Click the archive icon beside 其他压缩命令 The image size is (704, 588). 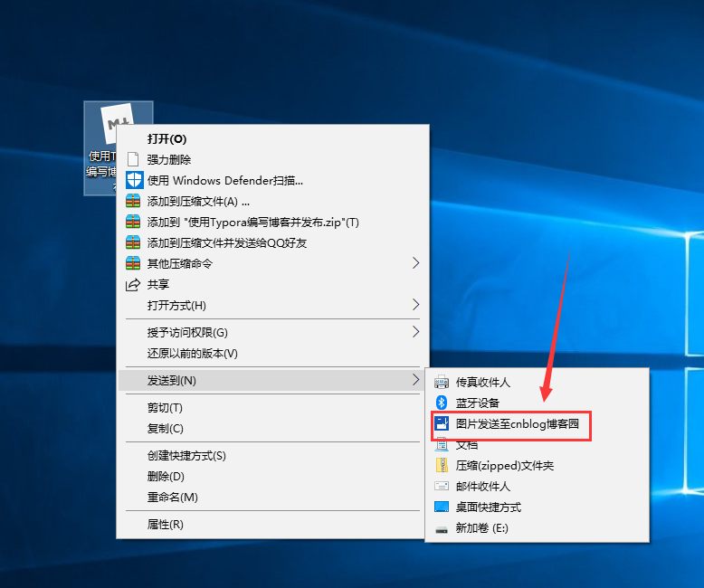(x=133, y=263)
